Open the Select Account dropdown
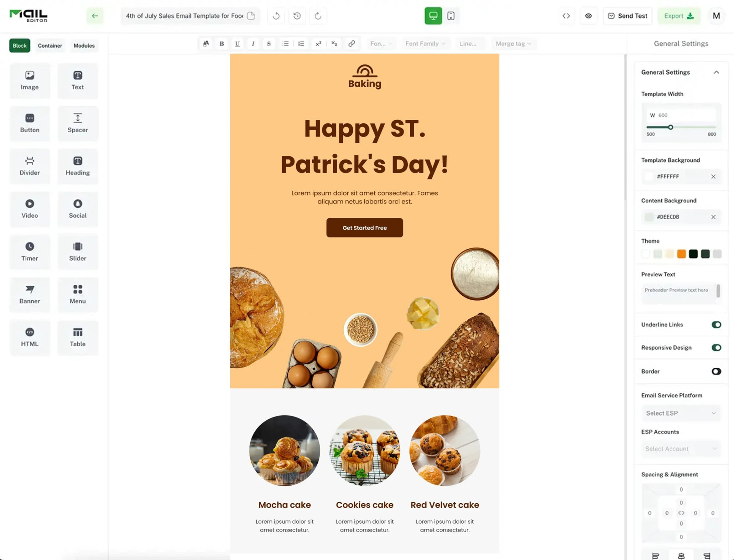 click(x=681, y=449)
